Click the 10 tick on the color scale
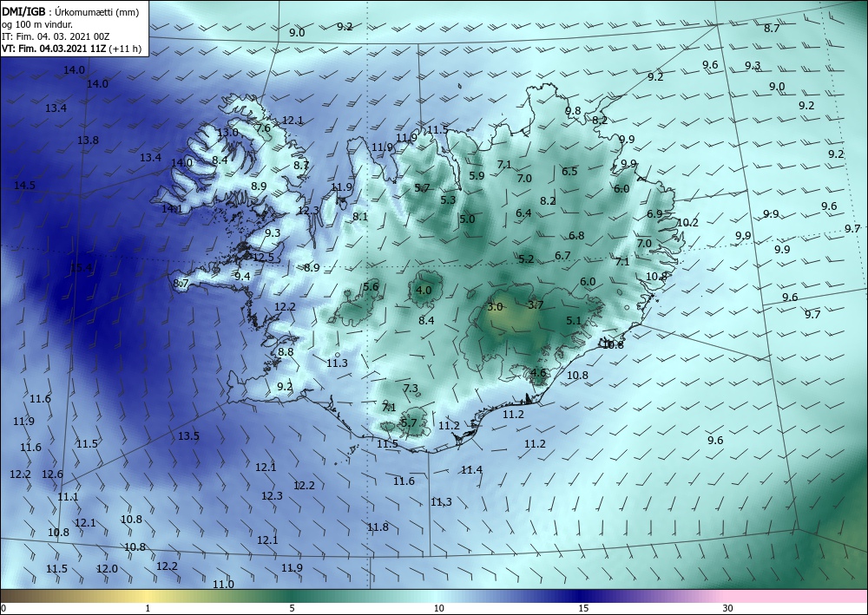This screenshot has height=615, width=868. pyautogui.click(x=439, y=608)
